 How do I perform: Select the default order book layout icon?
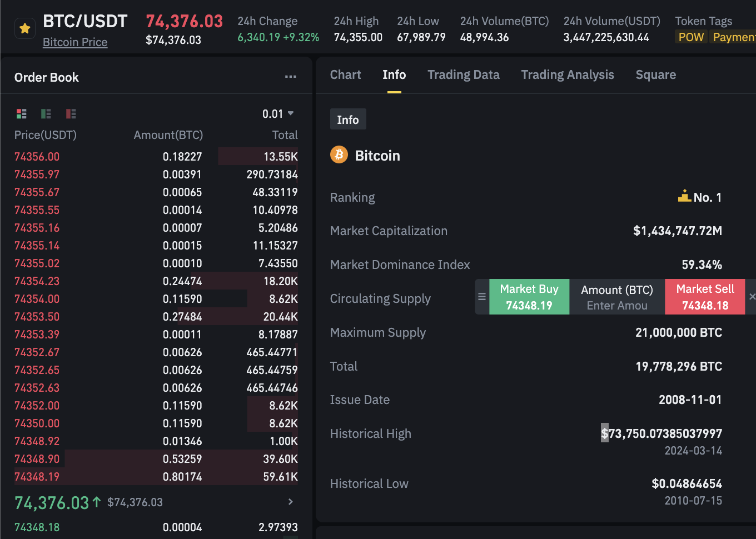click(21, 113)
